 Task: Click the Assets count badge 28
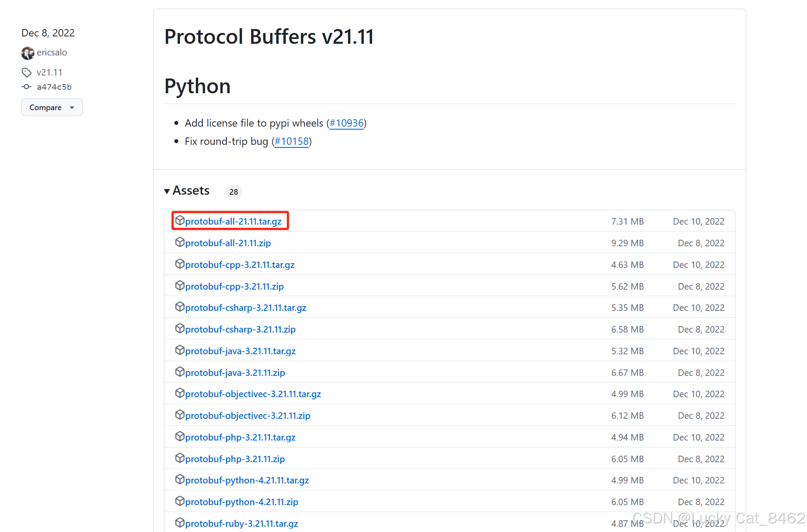tap(234, 192)
